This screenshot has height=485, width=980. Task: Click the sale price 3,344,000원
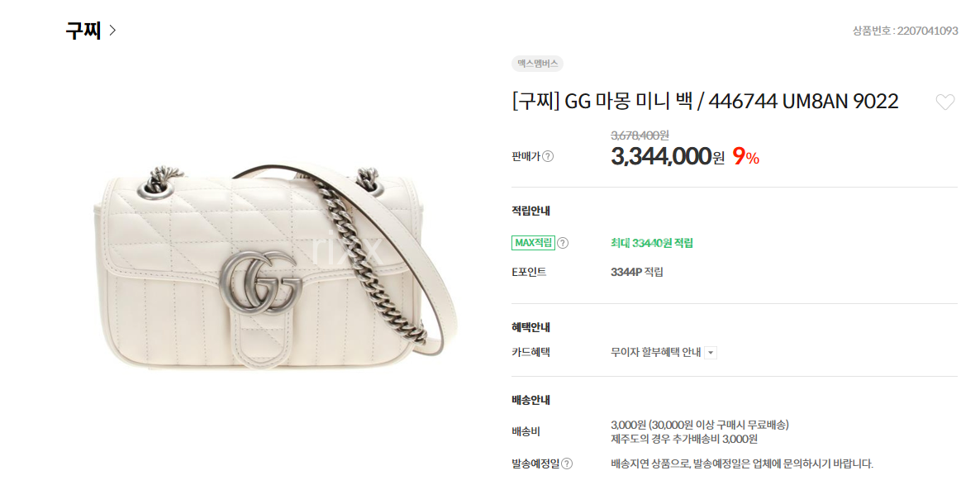coord(668,156)
